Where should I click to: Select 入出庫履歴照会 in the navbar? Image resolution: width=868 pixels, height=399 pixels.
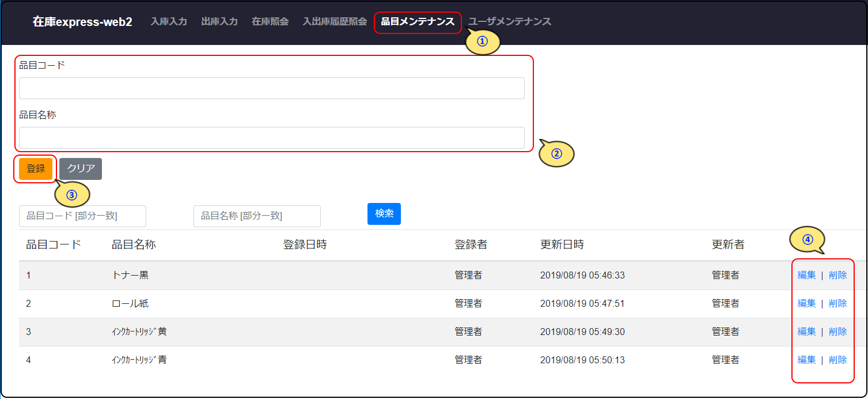[x=335, y=22]
